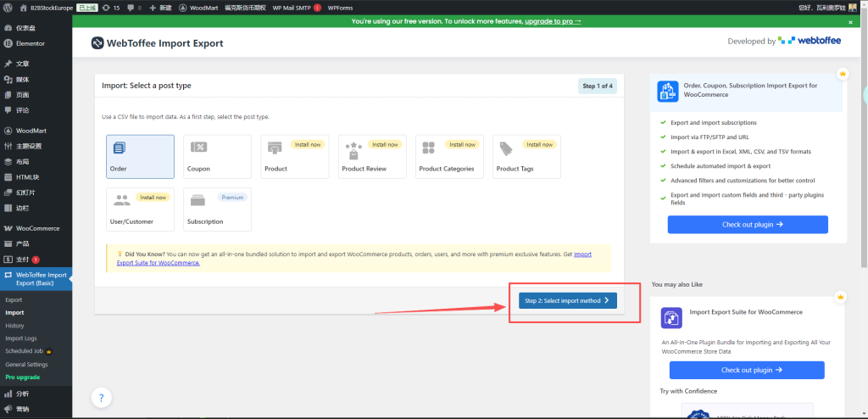Select the Import submenu item

[14, 313]
